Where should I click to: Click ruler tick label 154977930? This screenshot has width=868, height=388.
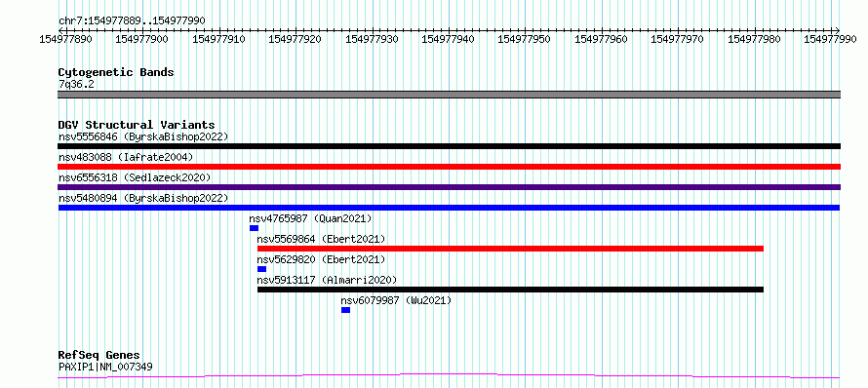tap(372, 39)
